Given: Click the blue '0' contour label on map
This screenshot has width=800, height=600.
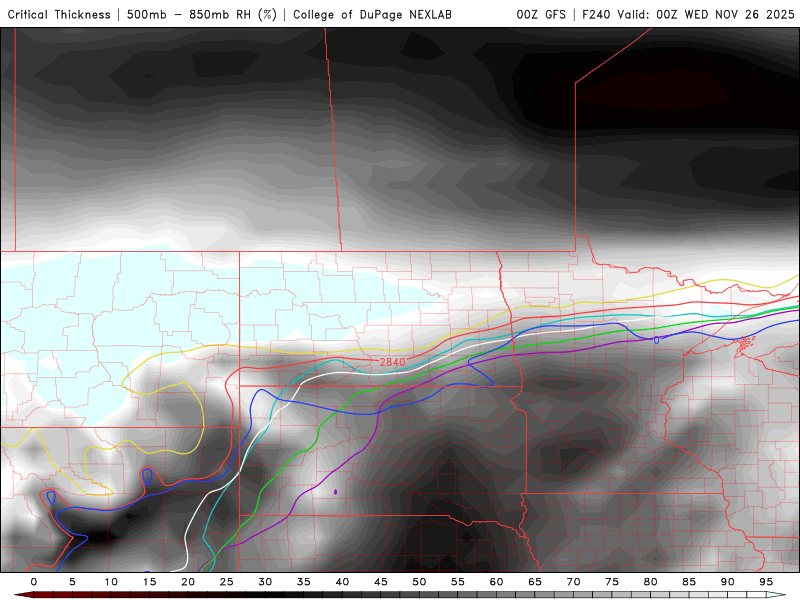Looking at the screenshot, I should [x=656, y=340].
